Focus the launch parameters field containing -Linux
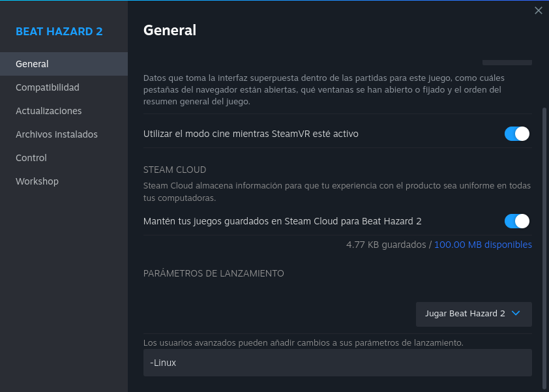This screenshot has height=392, width=549. (x=337, y=363)
